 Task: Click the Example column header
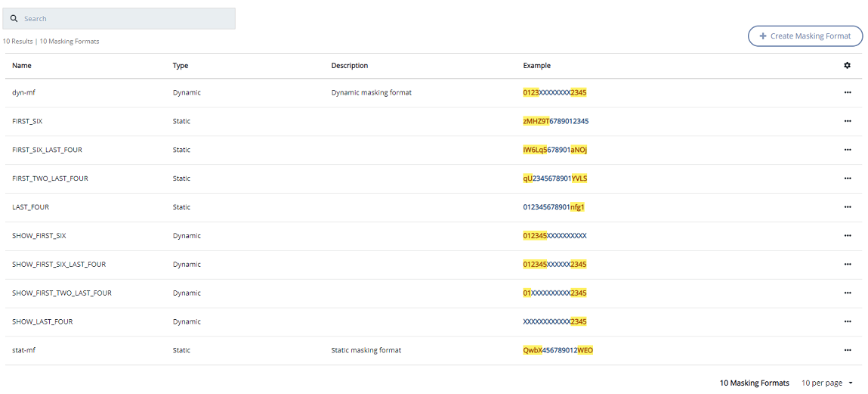536,66
